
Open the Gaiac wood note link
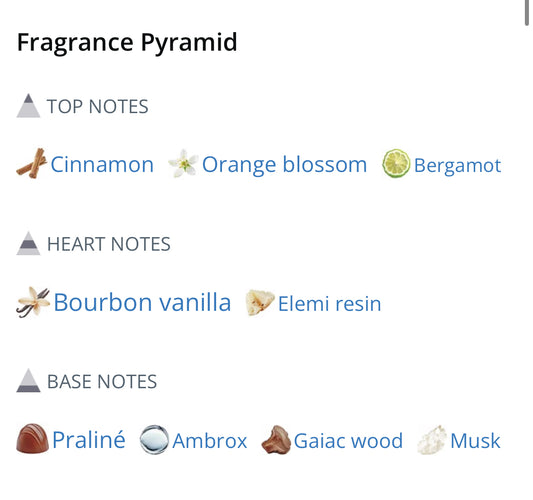click(x=348, y=441)
